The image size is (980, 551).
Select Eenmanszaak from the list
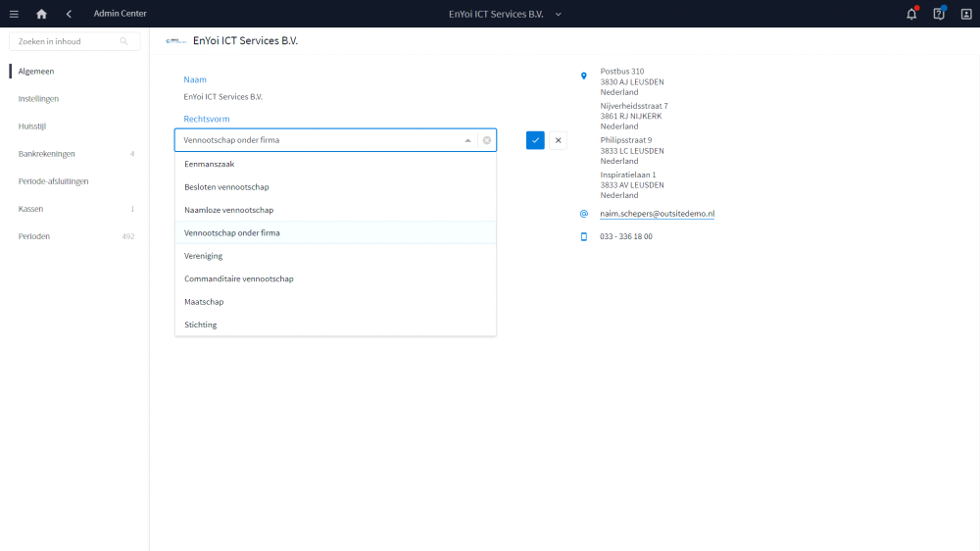(335, 164)
